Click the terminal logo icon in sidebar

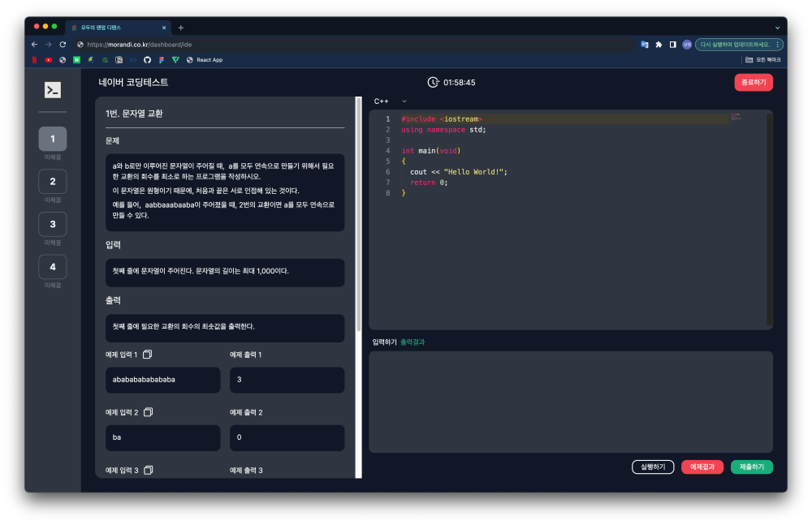point(53,90)
